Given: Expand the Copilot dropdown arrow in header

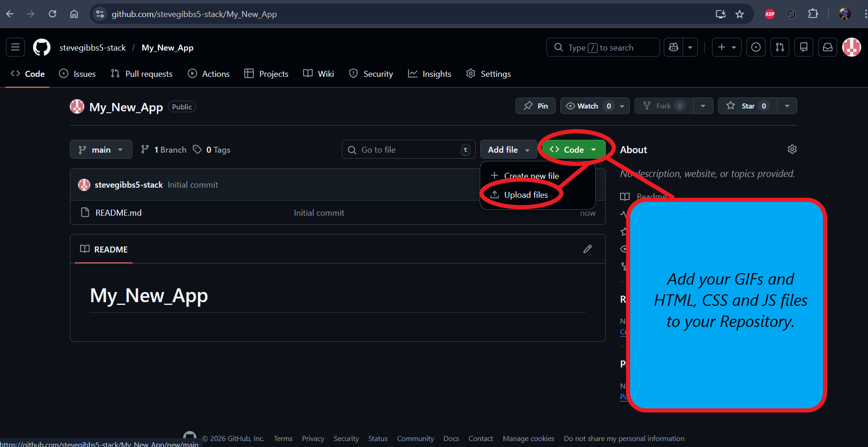Looking at the screenshot, I should pos(690,47).
